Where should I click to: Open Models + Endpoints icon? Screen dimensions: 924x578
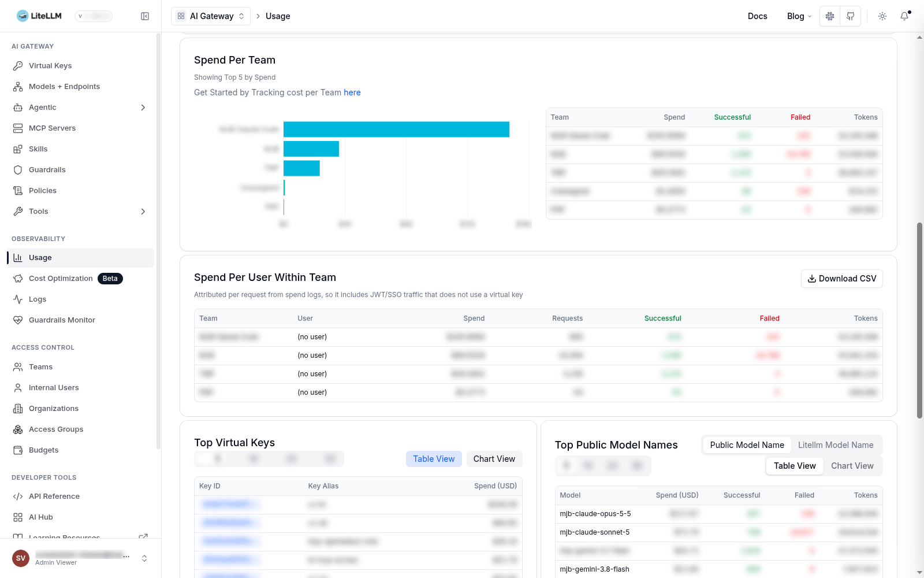(18, 87)
